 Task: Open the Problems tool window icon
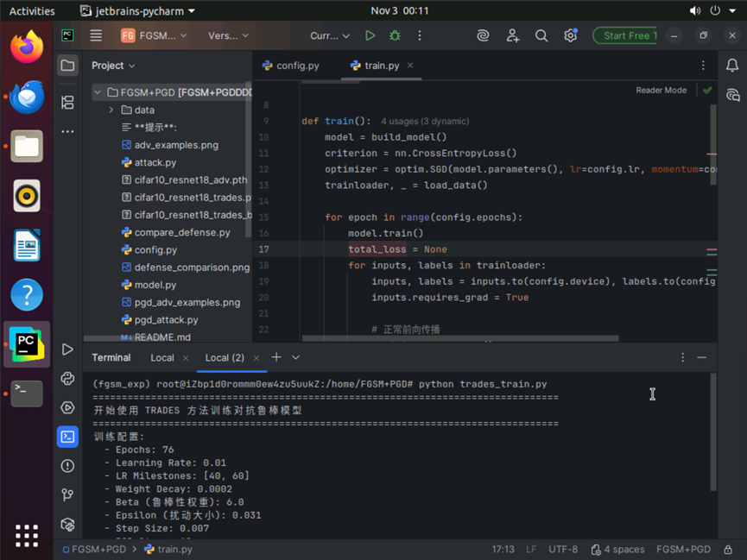(x=67, y=466)
